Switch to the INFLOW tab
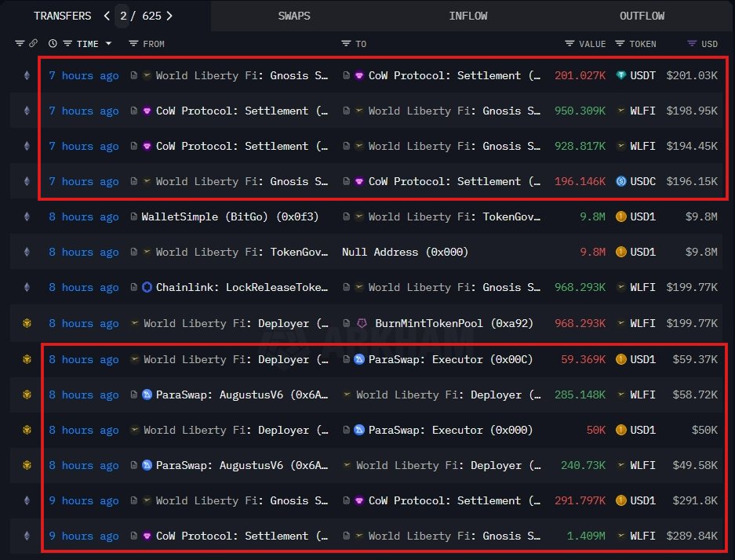This screenshot has width=735, height=560. (x=468, y=16)
